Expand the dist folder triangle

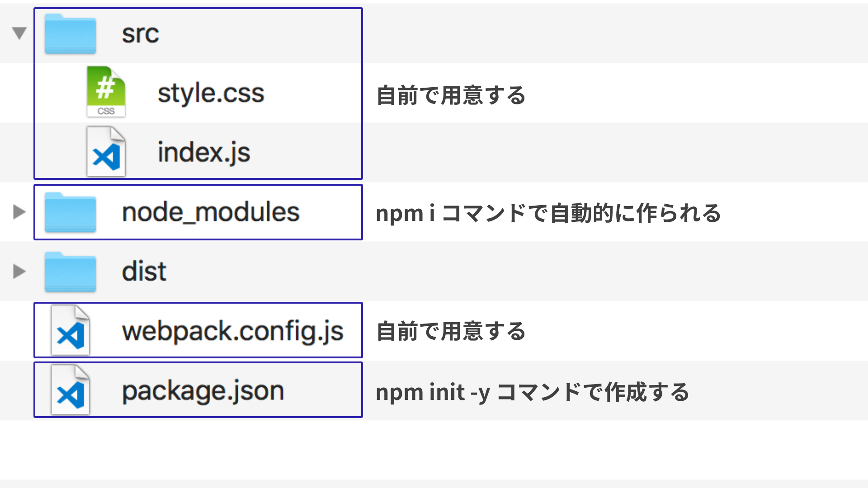click(x=19, y=271)
